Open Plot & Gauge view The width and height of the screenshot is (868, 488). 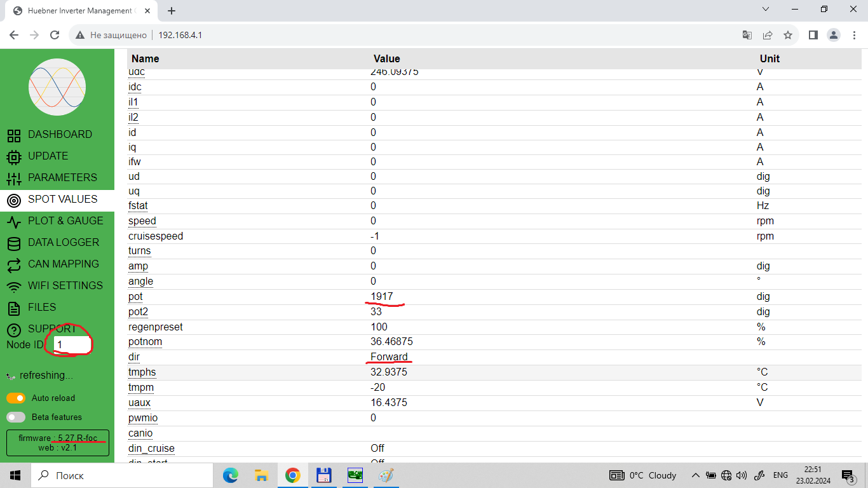[x=65, y=221]
